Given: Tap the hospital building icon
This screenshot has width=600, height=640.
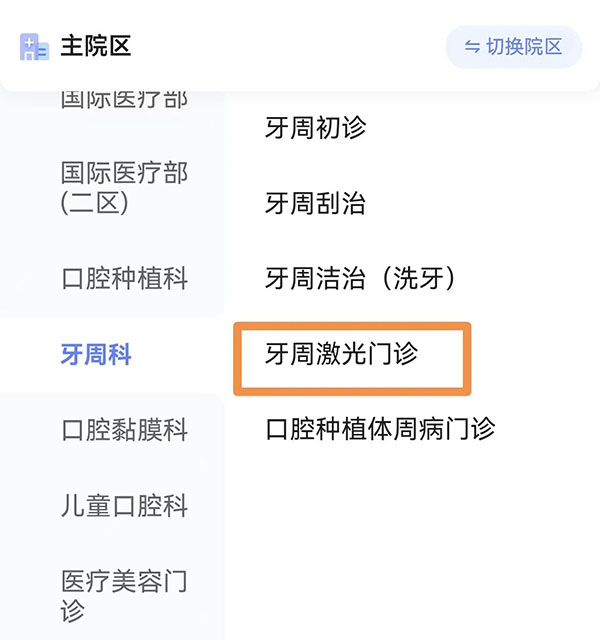Looking at the screenshot, I should coord(34,46).
